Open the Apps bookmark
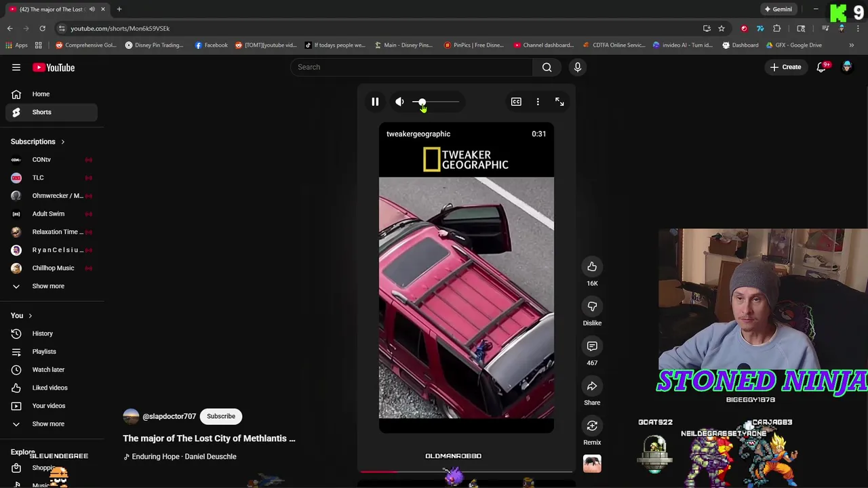 [x=16, y=45]
